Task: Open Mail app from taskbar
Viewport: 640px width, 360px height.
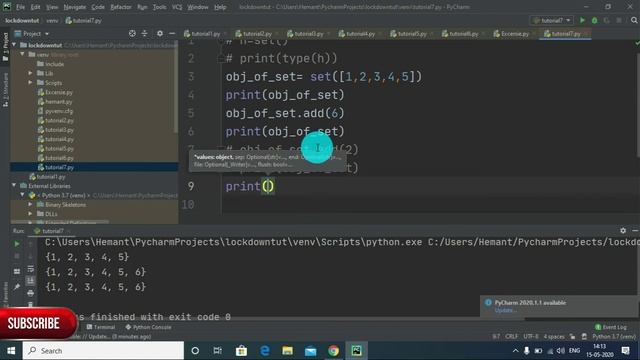Action: [311, 351]
